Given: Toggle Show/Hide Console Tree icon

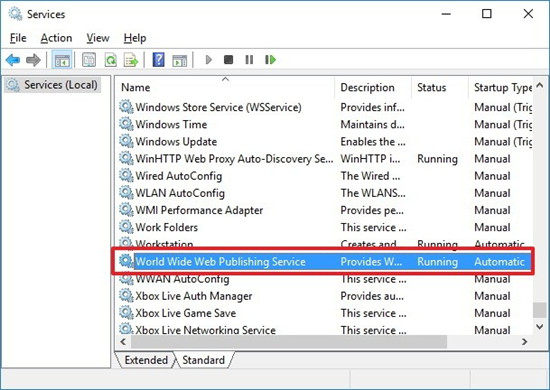Looking at the screenshot, I should click(x=62, y=60).
